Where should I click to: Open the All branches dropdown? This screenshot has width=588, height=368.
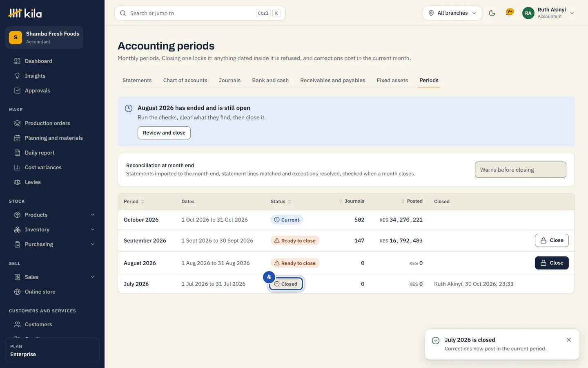click(x=452, y=13)
